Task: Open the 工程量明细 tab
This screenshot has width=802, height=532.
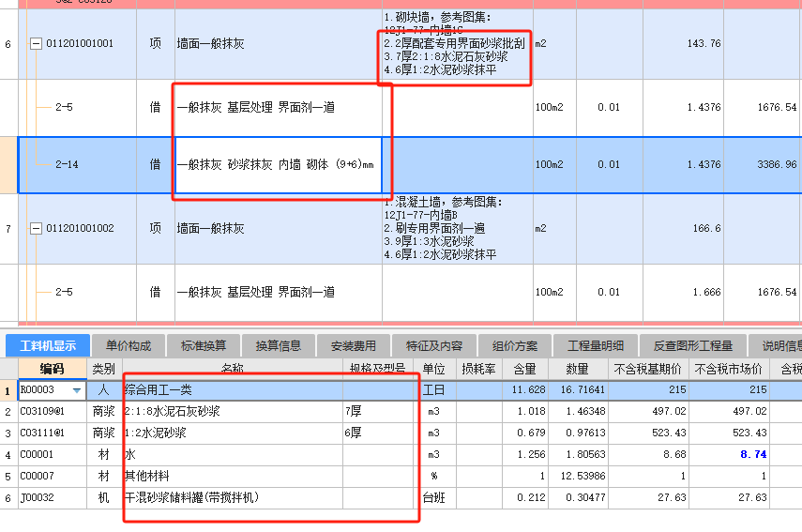Action: click(x=596, y=346)
